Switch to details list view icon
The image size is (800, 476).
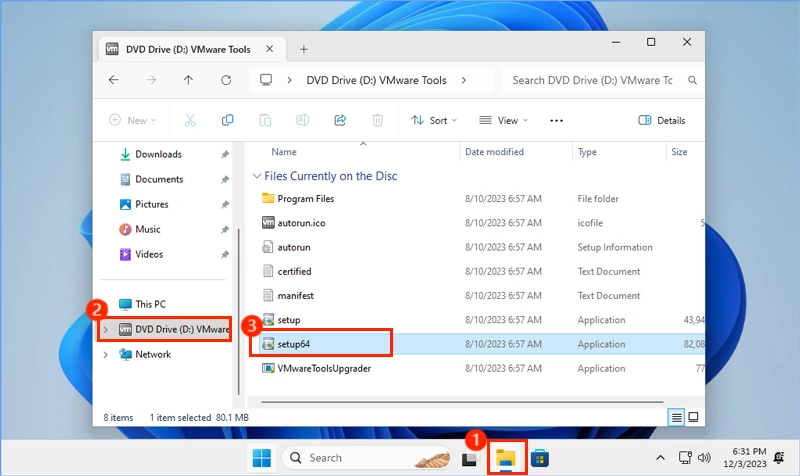click(677, 417)
